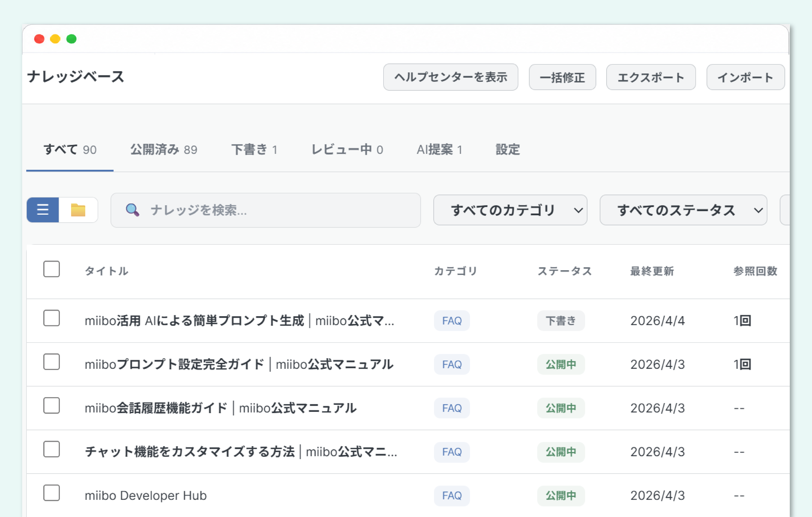Open the すべてのステータス dropdown
The width and height of the screenshot is (812, 517).
point(684,210)
